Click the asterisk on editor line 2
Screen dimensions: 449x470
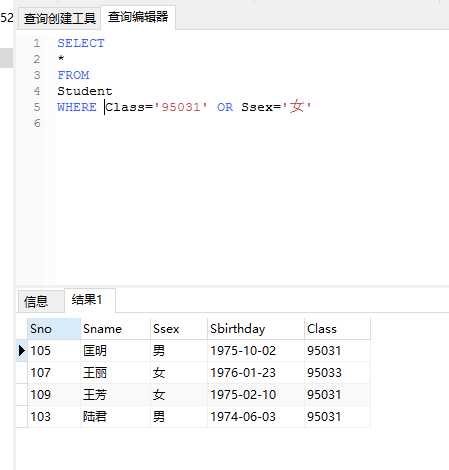tap(61, 59)
